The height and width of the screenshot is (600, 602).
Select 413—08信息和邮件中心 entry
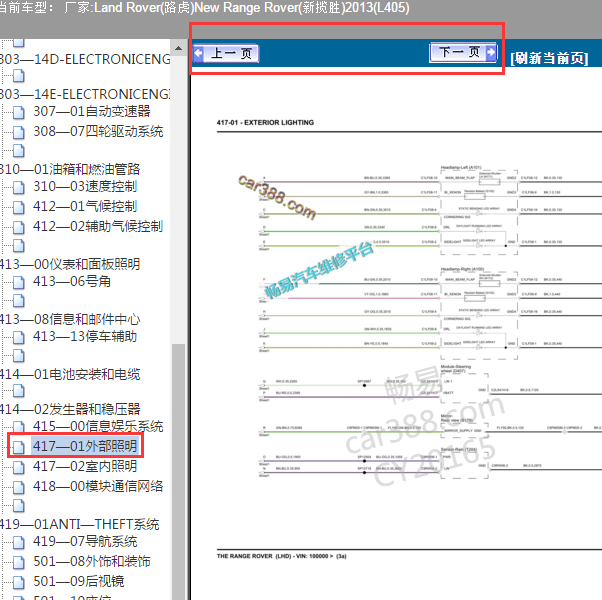pyautogui.click(x=70, y=319)
